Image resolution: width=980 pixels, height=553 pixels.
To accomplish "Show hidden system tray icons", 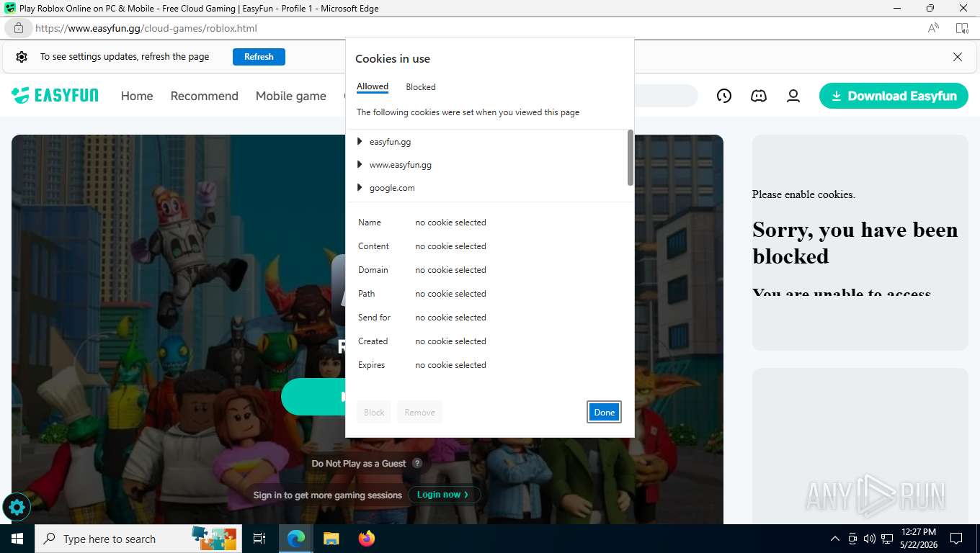I will pyautogui.click(x=835, y=539).
